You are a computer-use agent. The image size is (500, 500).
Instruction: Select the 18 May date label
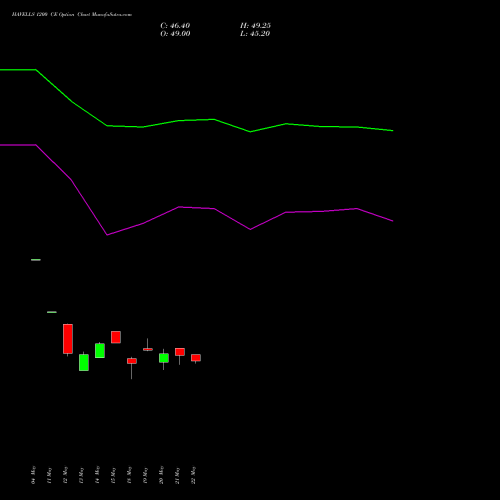129,475
